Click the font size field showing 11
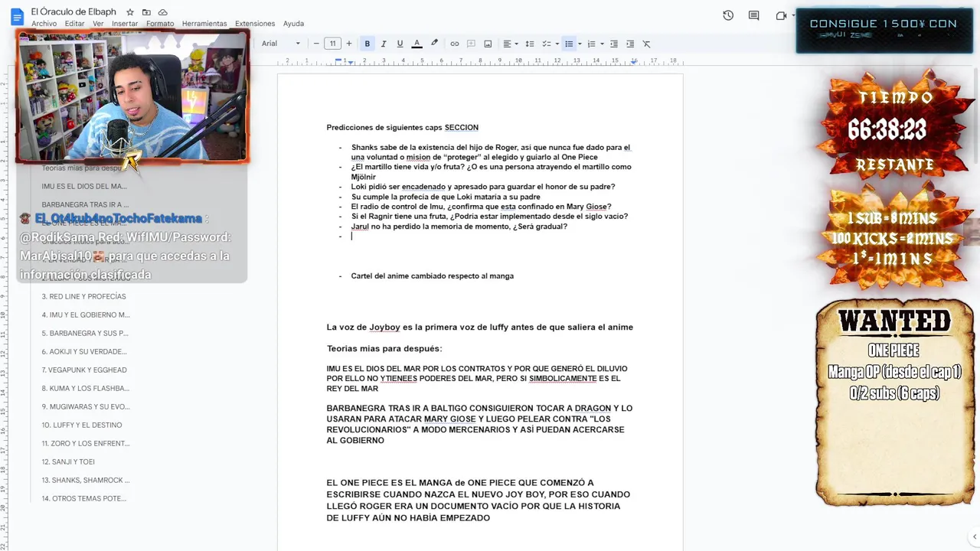 point(332,44)
